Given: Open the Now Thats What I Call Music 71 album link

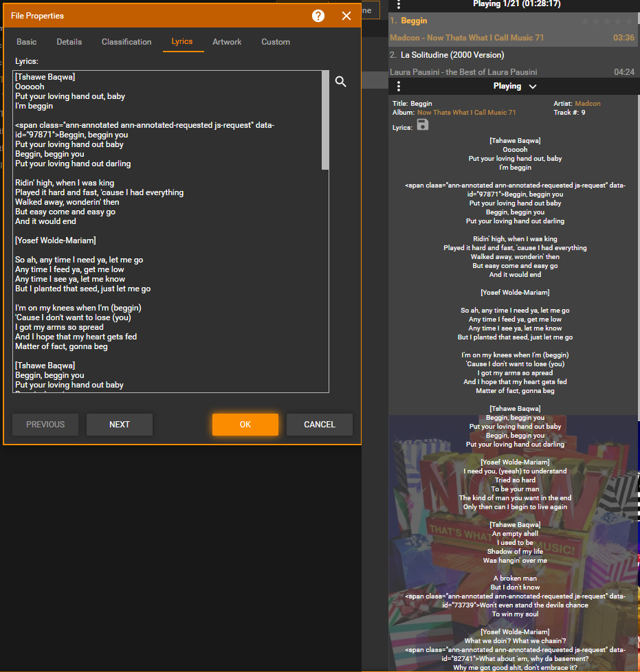Looking at the screenshot, I should [x=466, y=113].
